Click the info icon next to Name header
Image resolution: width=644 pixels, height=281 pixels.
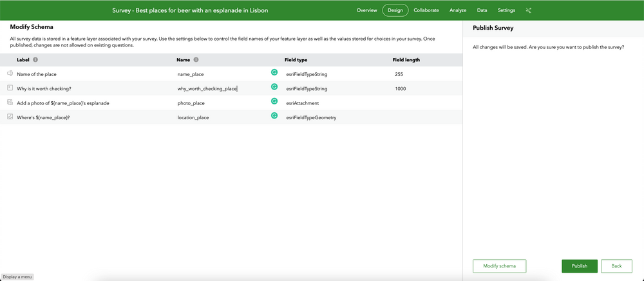(x=196, y=60)
